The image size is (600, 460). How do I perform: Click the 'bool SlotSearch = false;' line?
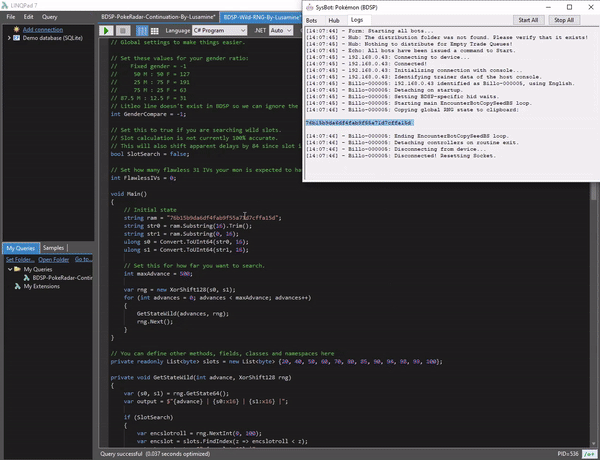150,154
